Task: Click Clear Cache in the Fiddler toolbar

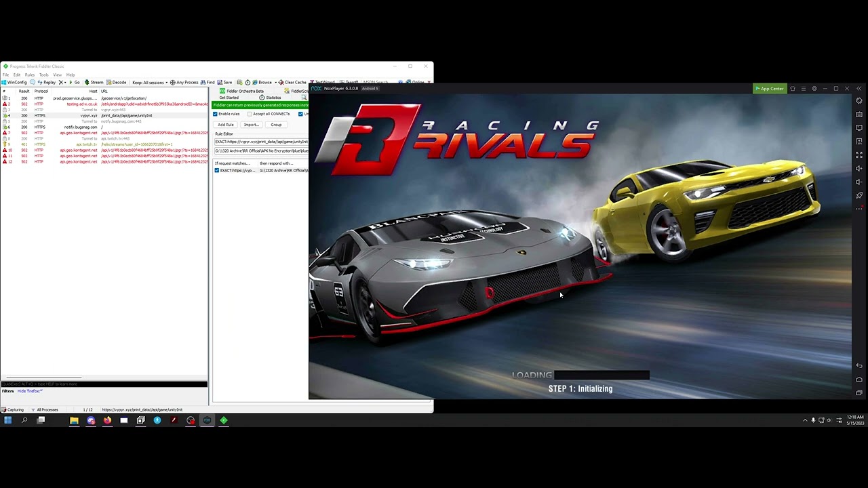Action: click(292, 83)
